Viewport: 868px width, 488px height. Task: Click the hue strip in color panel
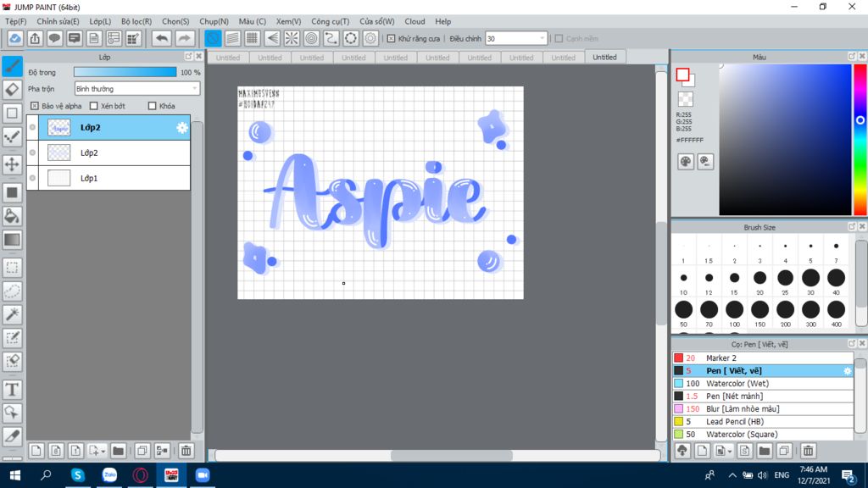pos(860,140)
